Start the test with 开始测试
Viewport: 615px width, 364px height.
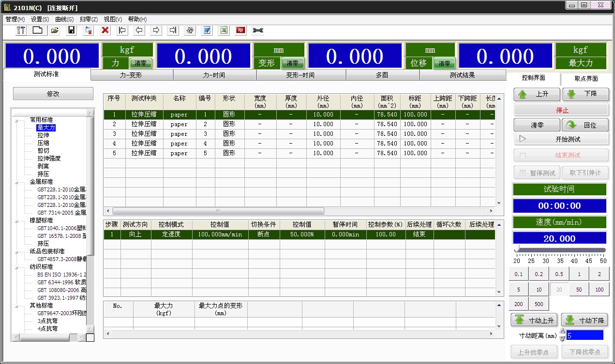(x=561, y=139)
